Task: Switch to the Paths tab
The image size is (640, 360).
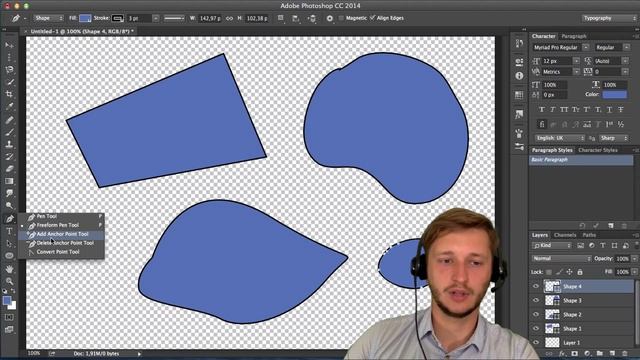Action: [589, 235]
